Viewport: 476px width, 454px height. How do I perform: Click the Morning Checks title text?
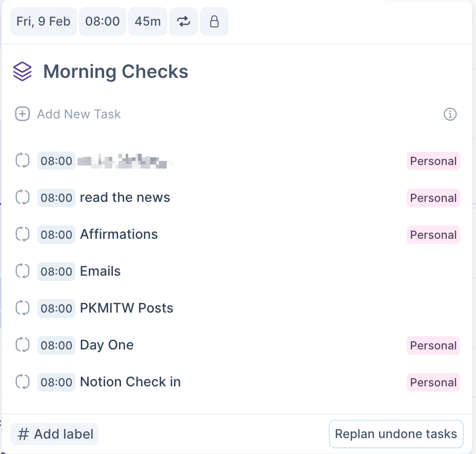(x=115, y=72)
